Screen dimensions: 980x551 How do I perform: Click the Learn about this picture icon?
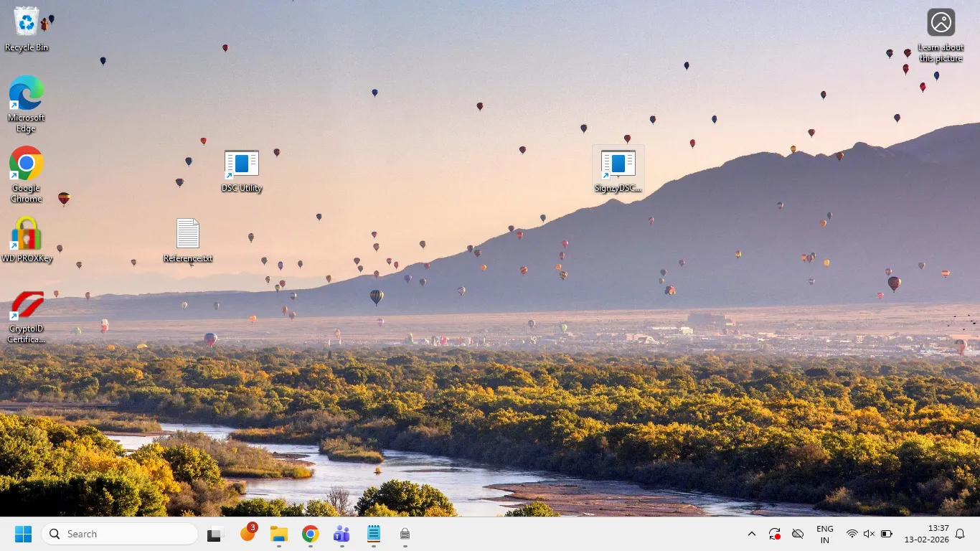(x=941, y=35)
